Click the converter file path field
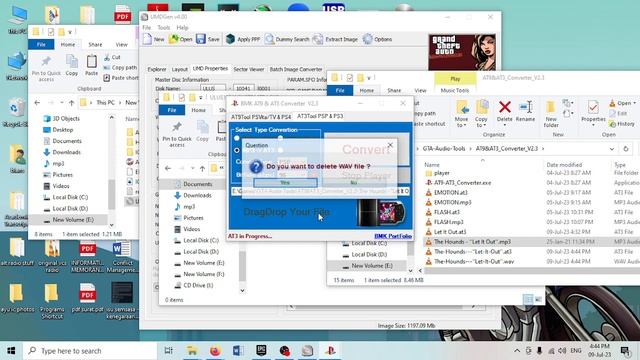This screenshot has width=640, height=360. [x=320, y=191]
